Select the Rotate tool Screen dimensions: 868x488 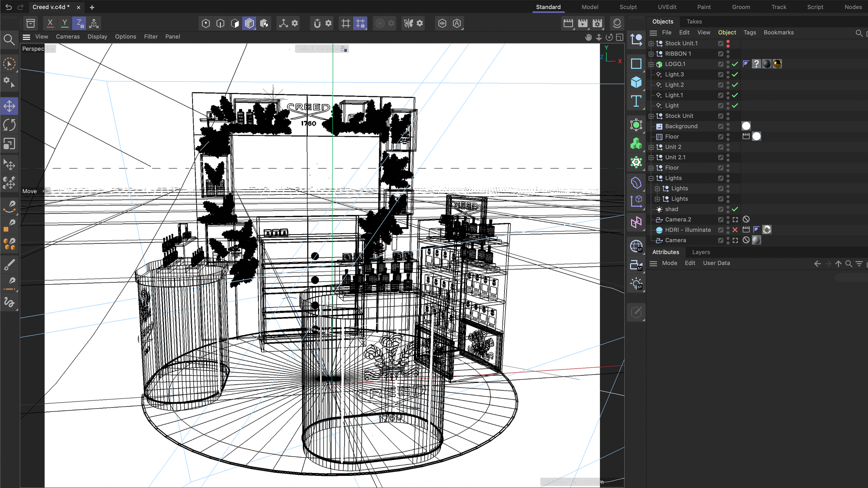(x=9, y=125)
